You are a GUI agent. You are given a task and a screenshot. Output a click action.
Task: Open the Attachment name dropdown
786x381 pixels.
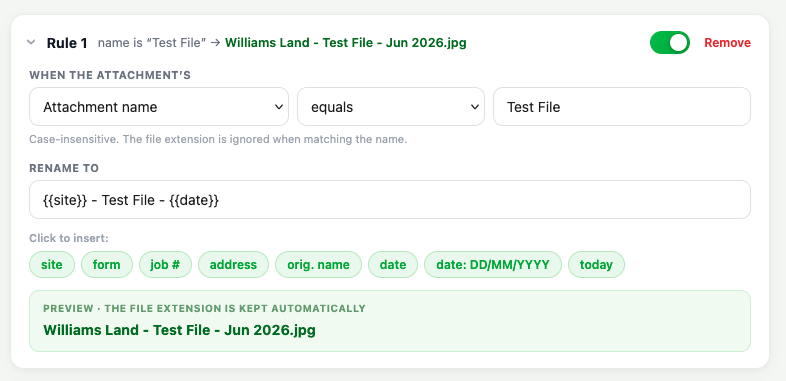click(159, 107)
